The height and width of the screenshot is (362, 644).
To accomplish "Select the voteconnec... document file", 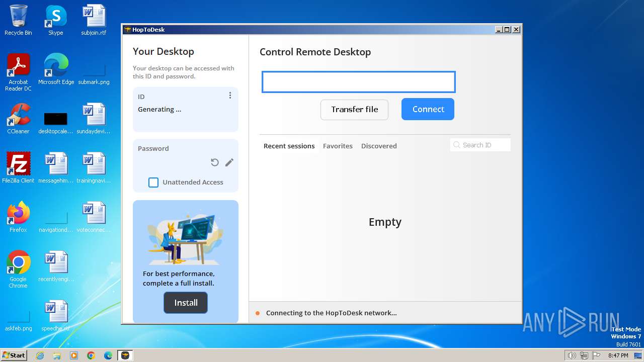I will point(94,217).
